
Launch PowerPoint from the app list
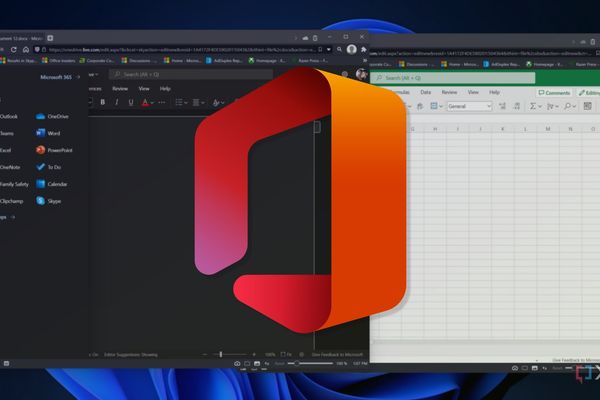point(54,150)
